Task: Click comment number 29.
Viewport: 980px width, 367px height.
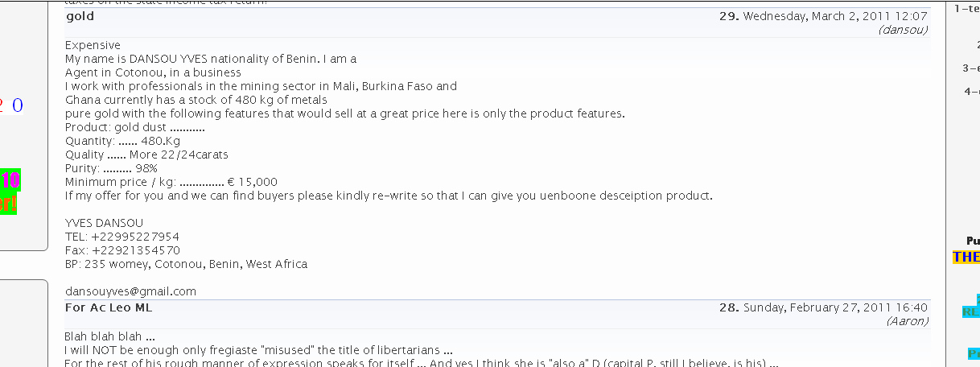Action: click(728, 16)
